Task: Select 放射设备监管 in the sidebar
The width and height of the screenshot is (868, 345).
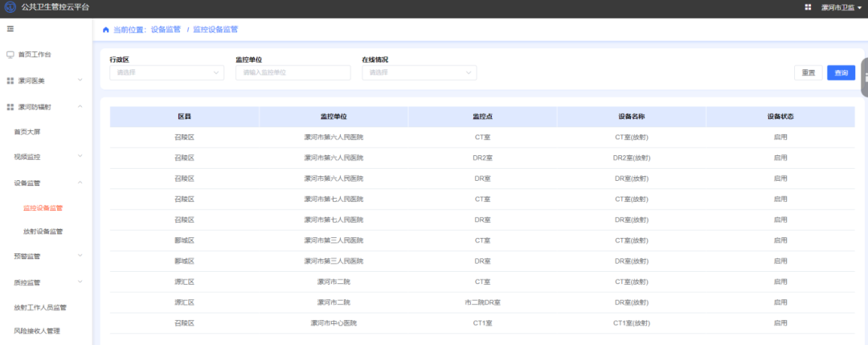Action: 43,232
